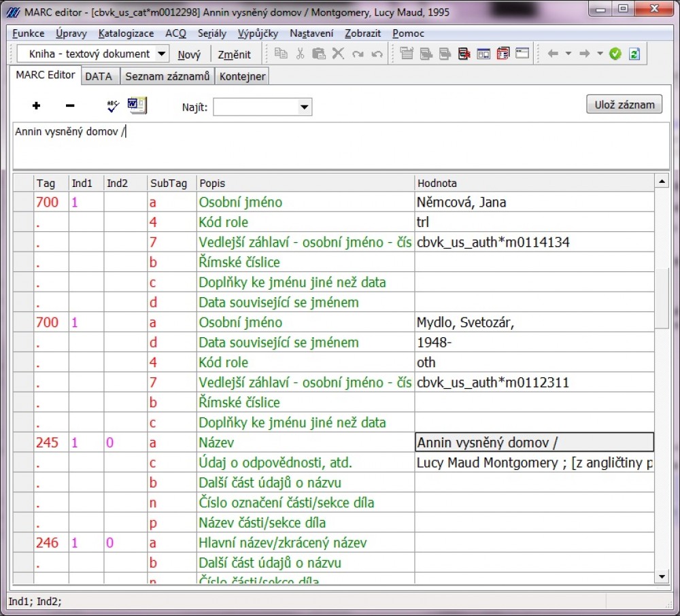This screenshot has width=680, height=616.
Task: Click the minus icon to remove a field
Action: (x=69, y=106)
